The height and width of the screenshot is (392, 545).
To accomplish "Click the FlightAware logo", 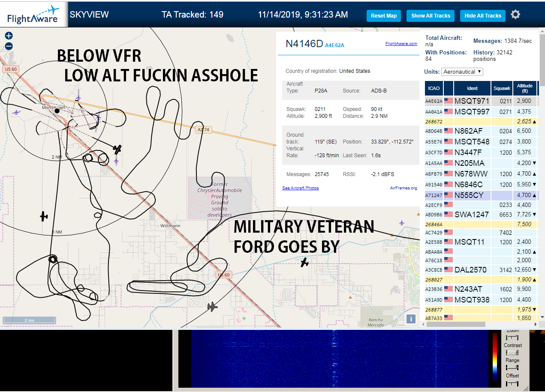I will (33, 15).
